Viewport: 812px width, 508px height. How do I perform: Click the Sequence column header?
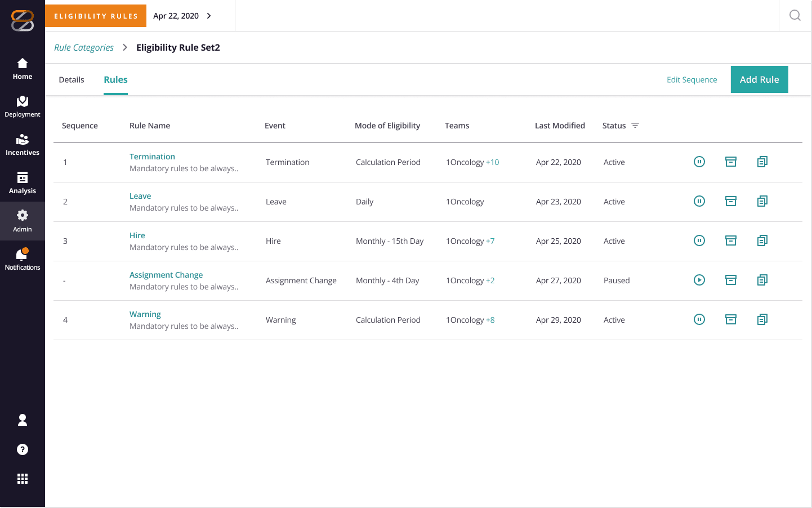coord(80,126)
